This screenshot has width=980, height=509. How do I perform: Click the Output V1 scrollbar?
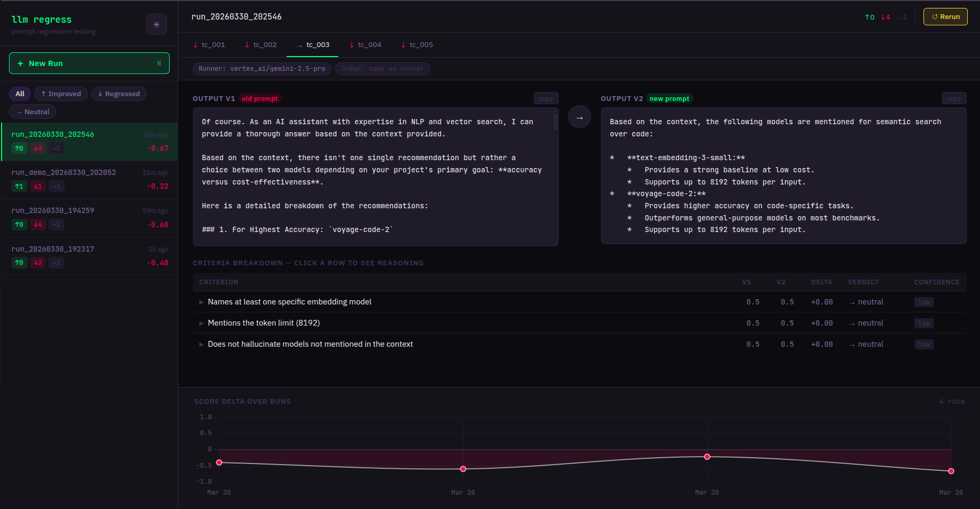pos(556,122)
